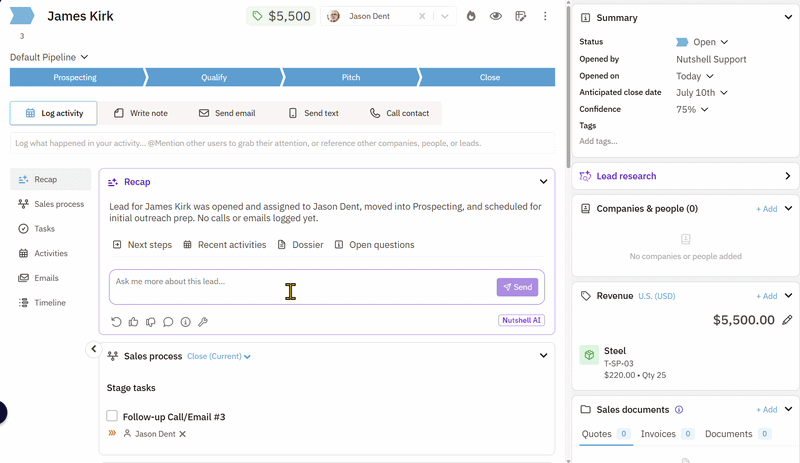Click the recap info circle icon
The height and width of the screenshot is (463, 800).
click(186, 322)
